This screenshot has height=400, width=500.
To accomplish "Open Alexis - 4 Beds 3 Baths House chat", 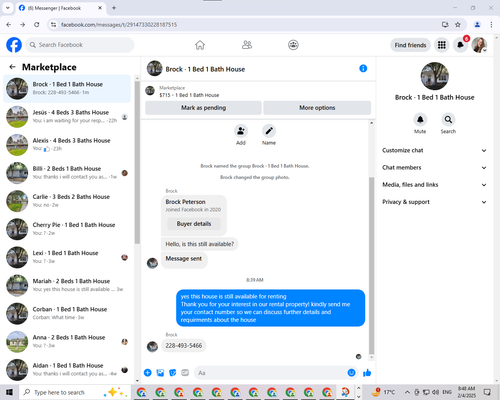I will coord(67,145).
